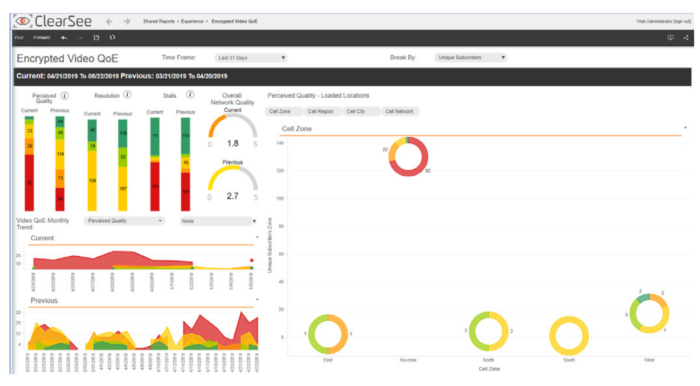Click the West donut chart
Viewport: 700px width, 386px height.
click(650, 313)
